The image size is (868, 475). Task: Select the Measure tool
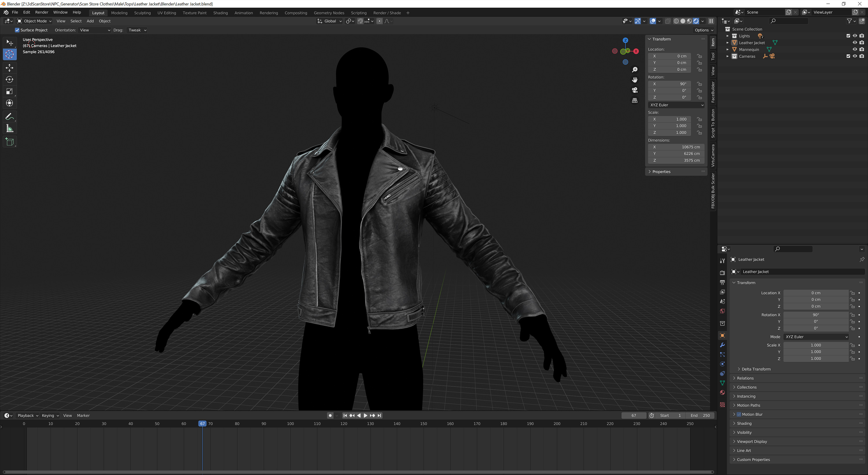10,128
